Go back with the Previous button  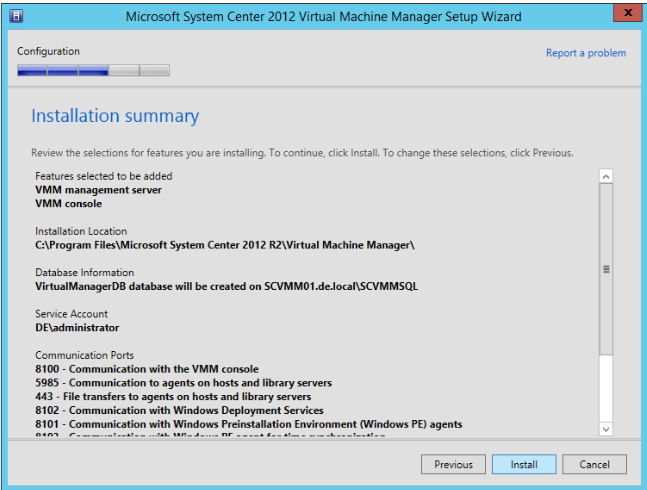tap(453, 465)
